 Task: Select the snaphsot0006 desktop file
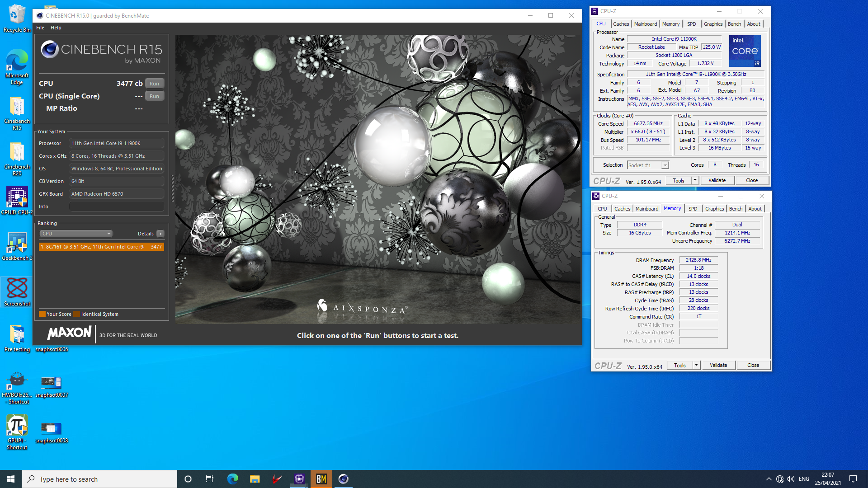[52, 349]
